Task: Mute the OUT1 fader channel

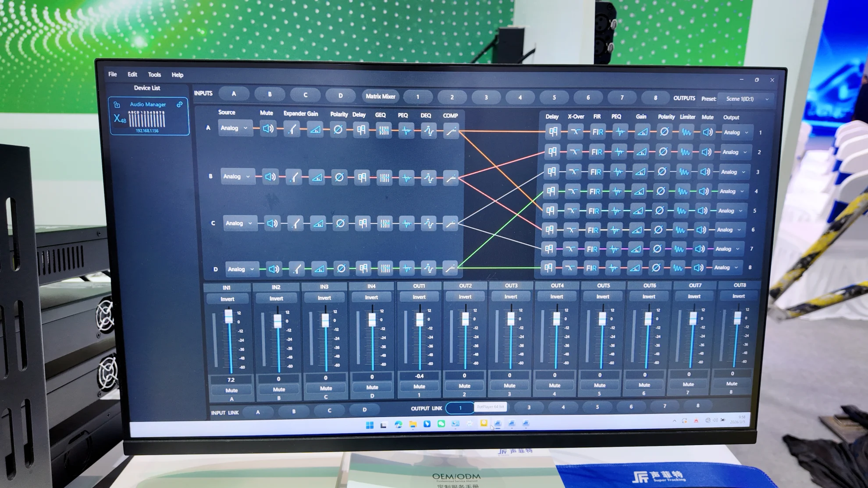Action: coord(419,386)
